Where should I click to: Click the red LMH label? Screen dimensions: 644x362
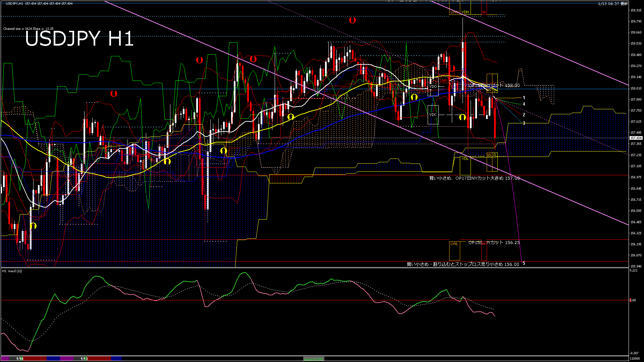444,80
